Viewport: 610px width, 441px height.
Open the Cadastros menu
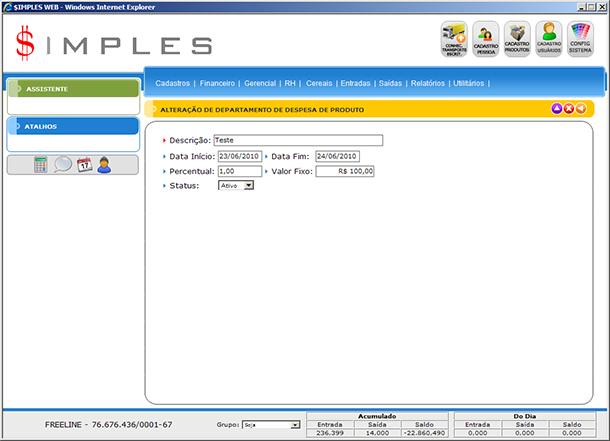pyautogui.click(x=173, y=83)
